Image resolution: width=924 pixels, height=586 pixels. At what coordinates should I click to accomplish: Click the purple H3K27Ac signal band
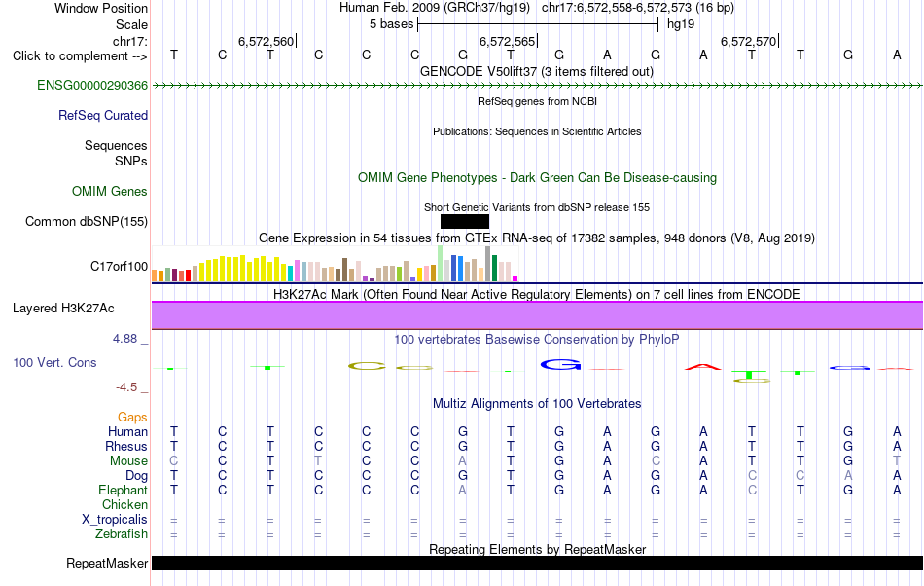point(537,314)
